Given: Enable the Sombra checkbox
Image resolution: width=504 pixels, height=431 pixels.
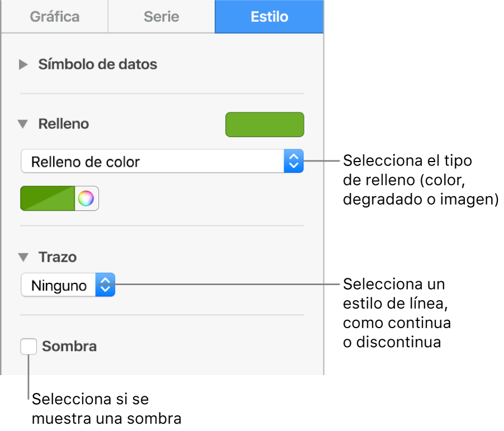Looking at the screenshot, I should (x=28, y=347).
